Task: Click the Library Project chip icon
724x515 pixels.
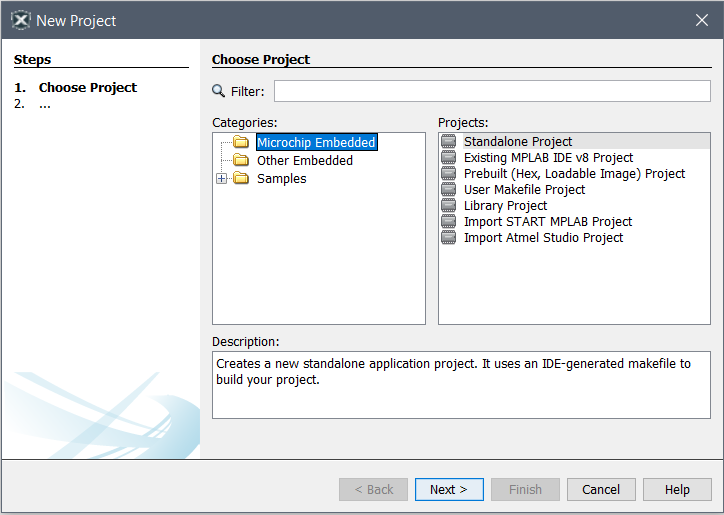Action: (x=449, y=206)
